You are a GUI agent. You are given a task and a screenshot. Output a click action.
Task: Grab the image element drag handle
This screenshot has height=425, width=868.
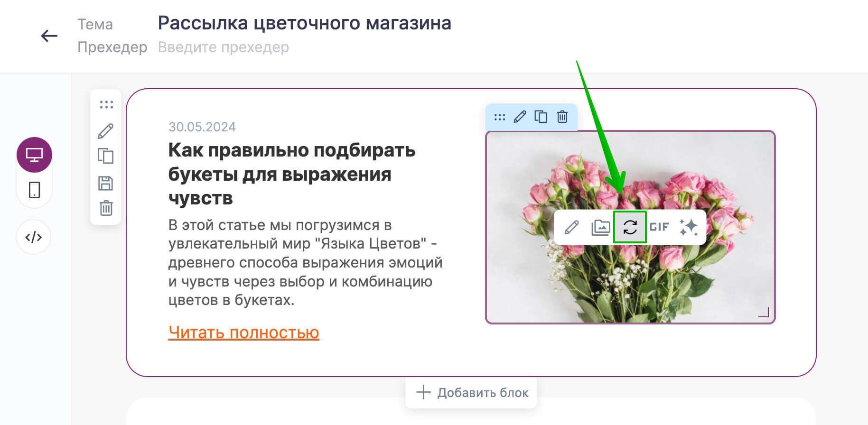coord(500,117)
